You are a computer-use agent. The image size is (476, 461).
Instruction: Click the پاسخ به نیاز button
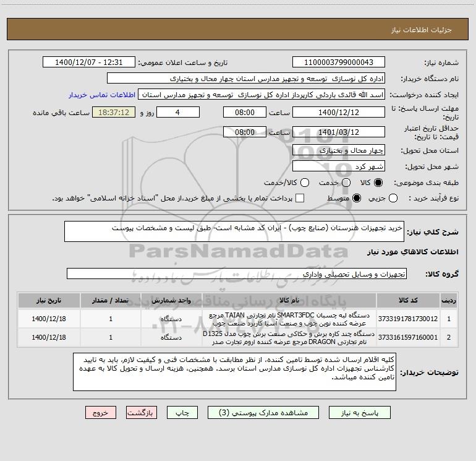[359, 413]
